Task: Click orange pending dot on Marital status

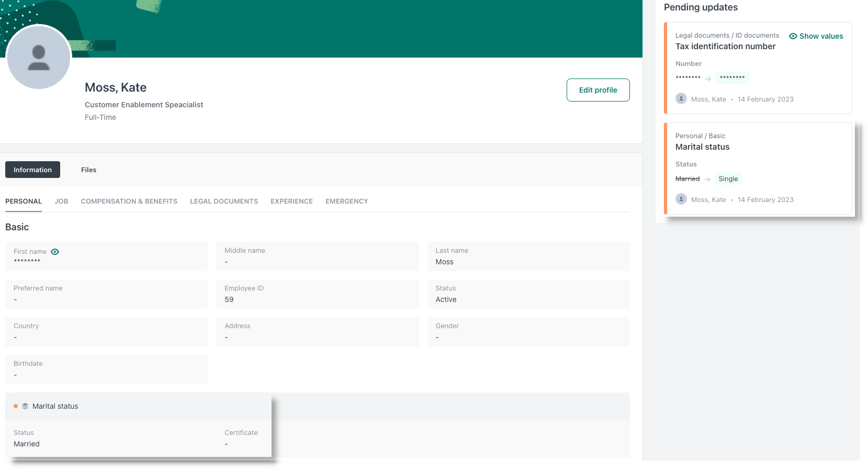Action: click(x=16, y=406)
